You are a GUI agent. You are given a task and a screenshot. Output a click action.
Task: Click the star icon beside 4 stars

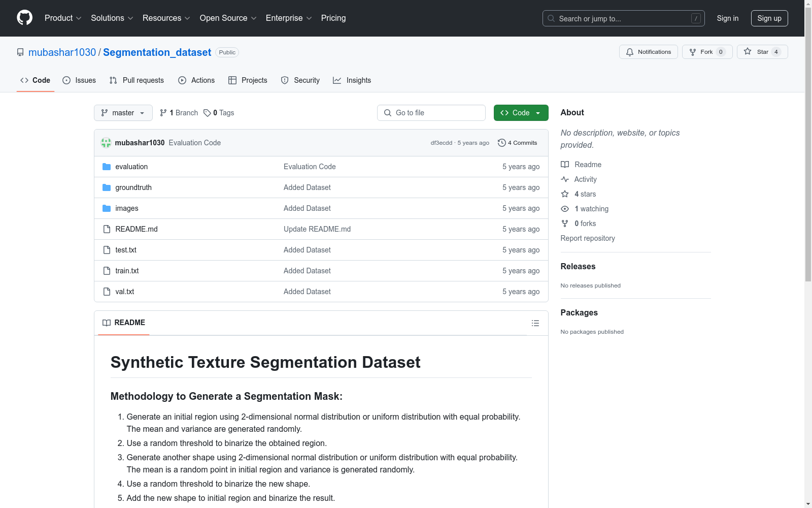[565, 194]
